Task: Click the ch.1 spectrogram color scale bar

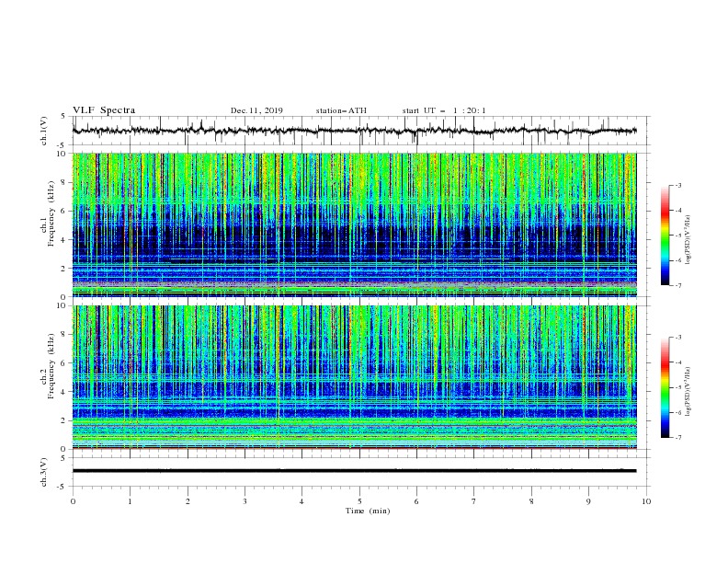Action: [665, 236]
